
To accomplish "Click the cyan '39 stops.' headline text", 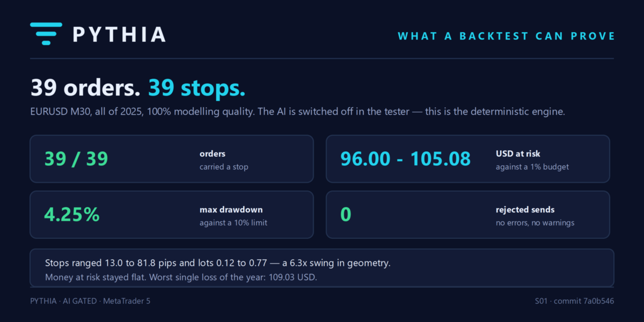I will (197, 87).
